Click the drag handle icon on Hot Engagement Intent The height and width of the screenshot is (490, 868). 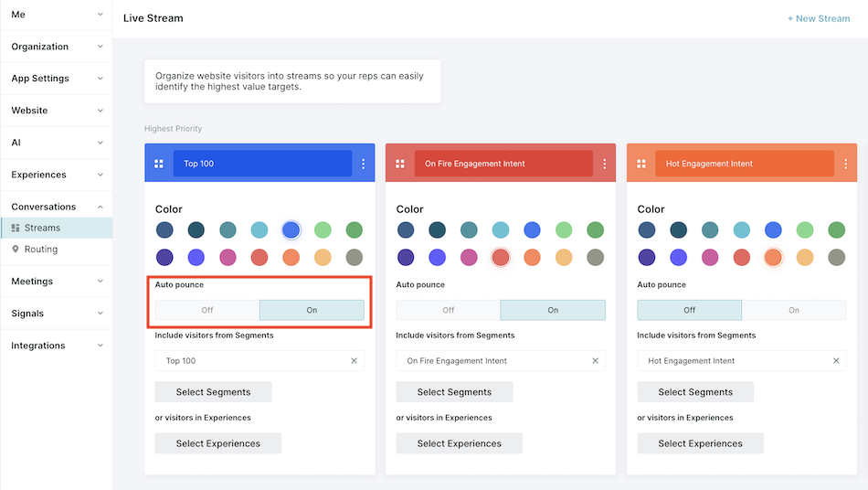[x=641, y=164]
